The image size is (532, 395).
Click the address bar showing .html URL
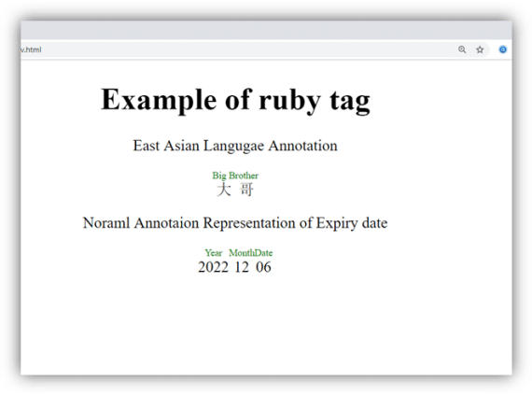[237, 49]
